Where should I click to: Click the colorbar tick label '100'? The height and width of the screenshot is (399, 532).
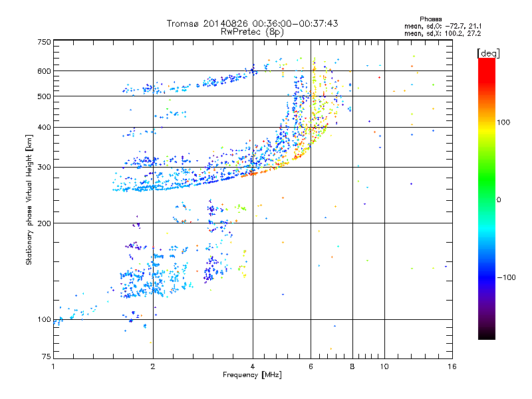(503, 122)
